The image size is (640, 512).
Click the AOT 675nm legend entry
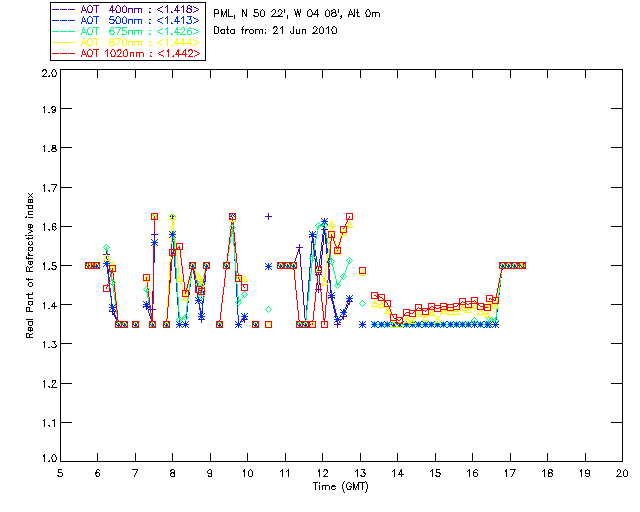click(126, 31)
